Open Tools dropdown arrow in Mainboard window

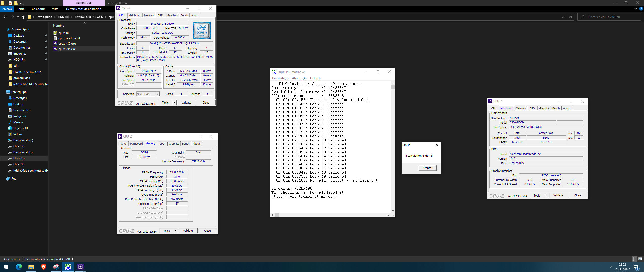(546, 195)
